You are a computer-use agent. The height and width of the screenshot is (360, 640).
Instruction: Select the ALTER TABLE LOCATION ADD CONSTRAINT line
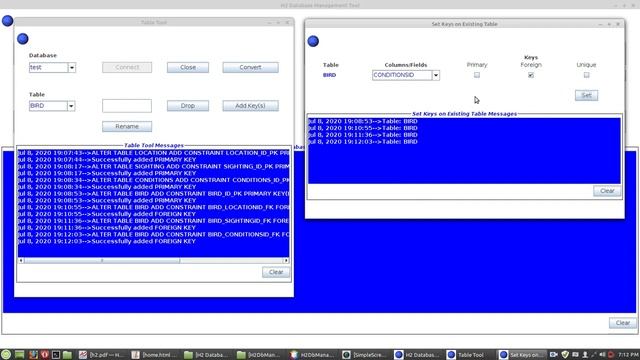[x=153, y=153]
